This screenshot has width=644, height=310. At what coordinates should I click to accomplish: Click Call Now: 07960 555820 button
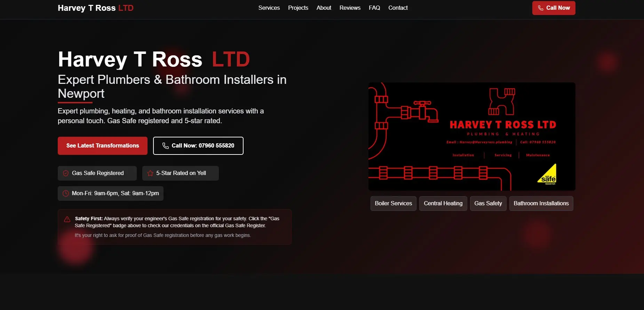click(198, 146)
